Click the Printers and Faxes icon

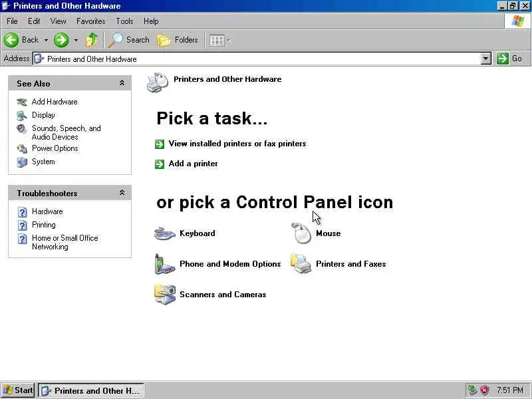pyautogui.click(x=301, y=263)
